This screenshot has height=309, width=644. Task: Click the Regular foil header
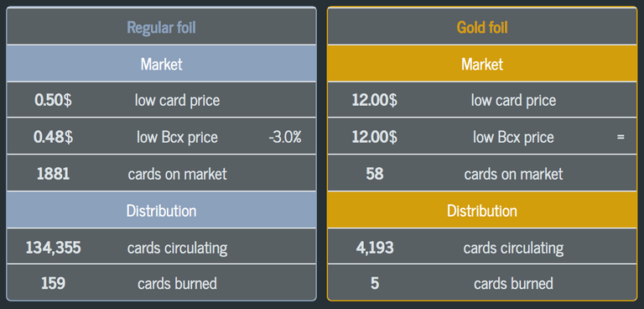[x=161, y=28]
